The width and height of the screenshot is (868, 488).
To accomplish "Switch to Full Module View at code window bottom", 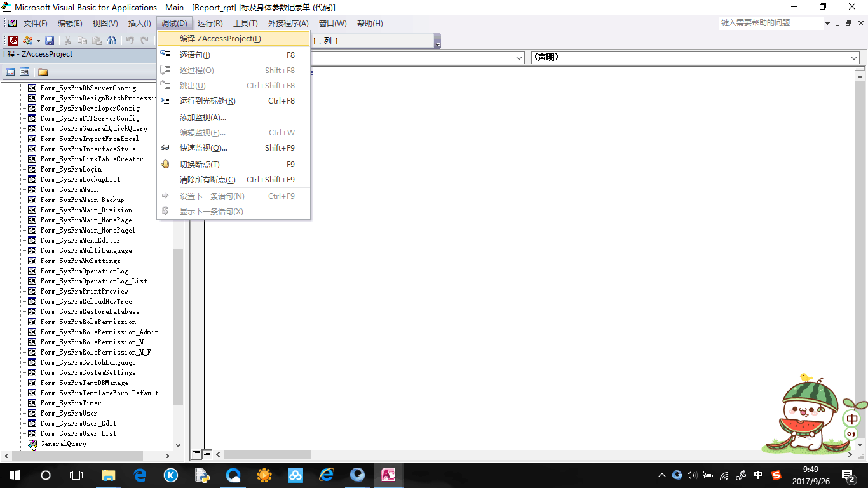I will (x=207, y=454).
